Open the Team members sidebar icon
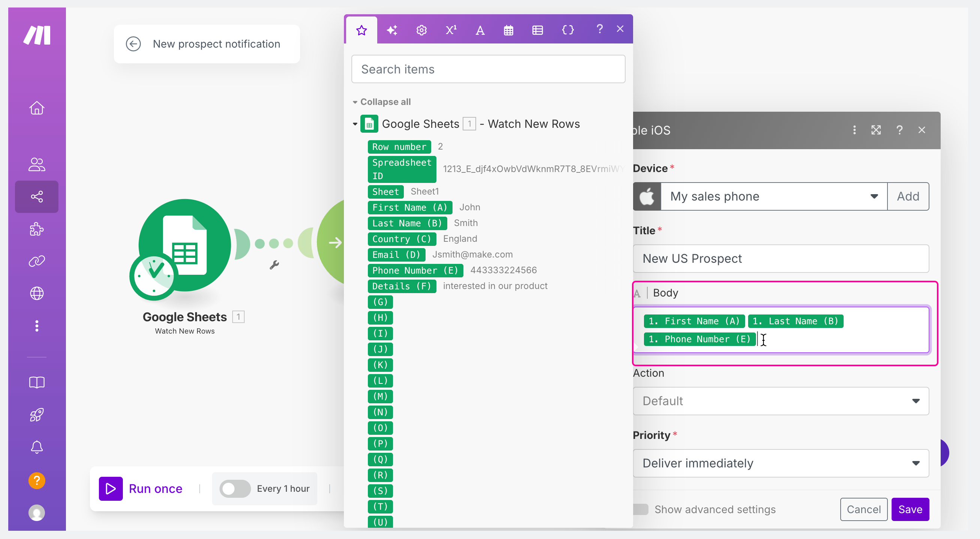Image resolution: width=980 pixels, height=539 pixels. 36,165
